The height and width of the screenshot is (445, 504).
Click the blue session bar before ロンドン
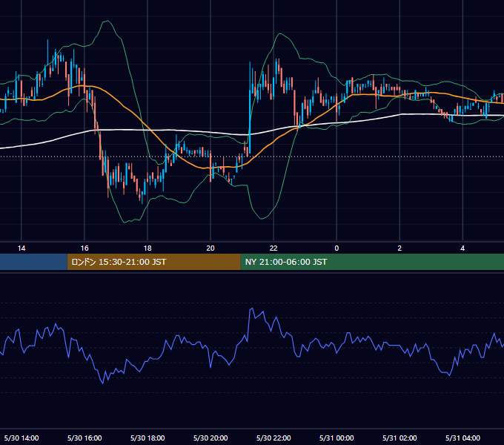click(33, 262)
